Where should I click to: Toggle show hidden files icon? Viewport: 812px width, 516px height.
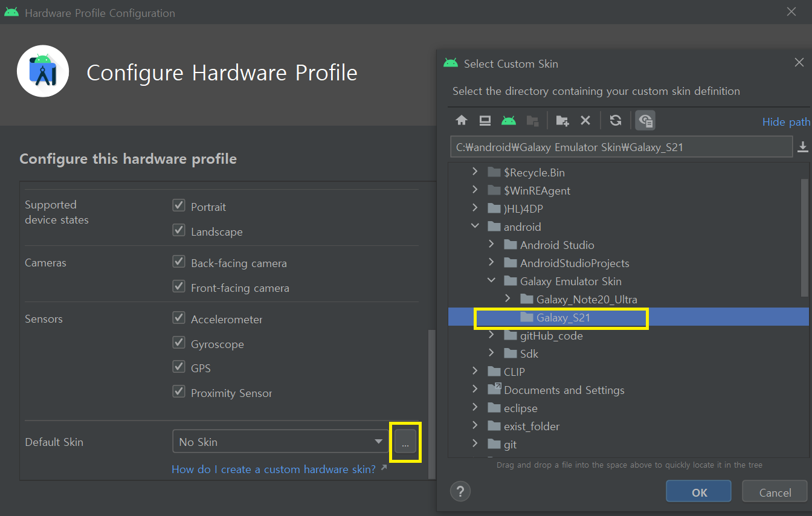click(x=645, y=120)
